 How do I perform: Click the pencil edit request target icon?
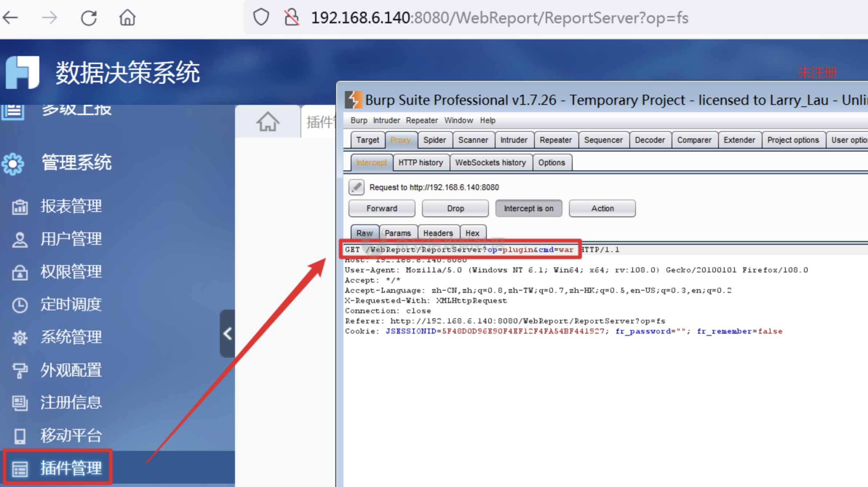click(357, 187)
